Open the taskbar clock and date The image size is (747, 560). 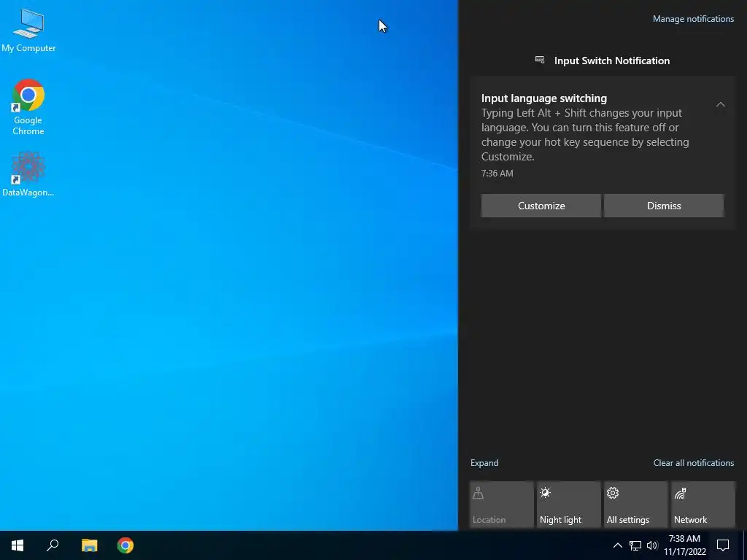pos(684,545)
